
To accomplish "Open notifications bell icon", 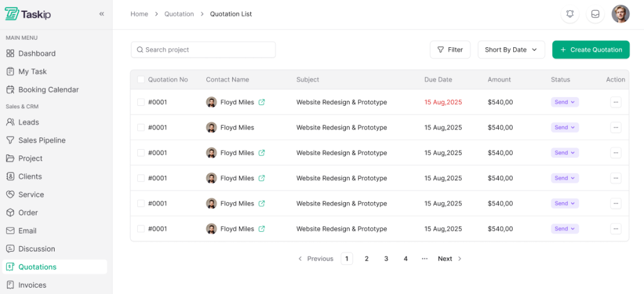I will pos(570,14).
